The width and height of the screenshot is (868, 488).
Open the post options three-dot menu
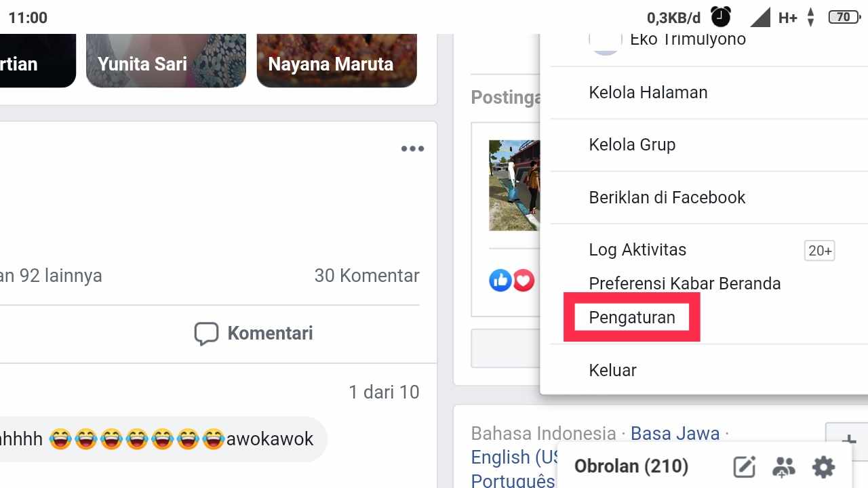pyautogui.click(x=412, y=149)
